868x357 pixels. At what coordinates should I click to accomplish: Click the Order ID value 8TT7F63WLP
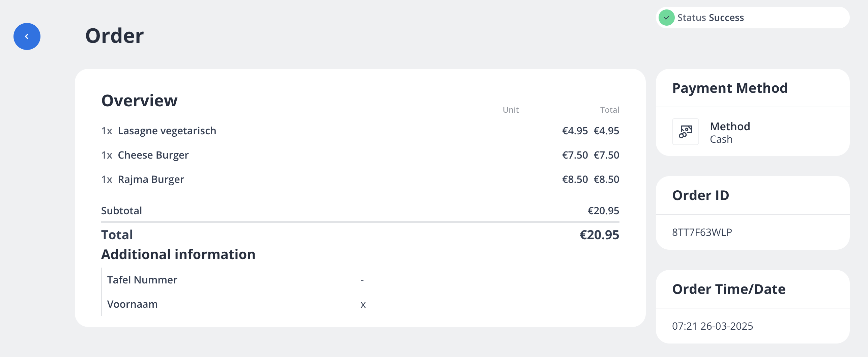[x=702, y=232]
